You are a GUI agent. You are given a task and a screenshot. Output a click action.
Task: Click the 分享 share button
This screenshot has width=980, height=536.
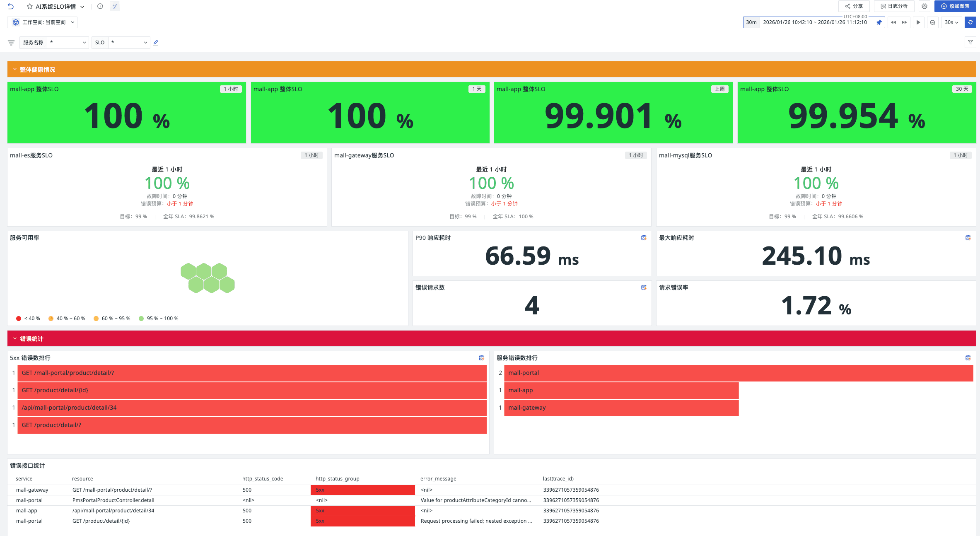click(854, 6)
